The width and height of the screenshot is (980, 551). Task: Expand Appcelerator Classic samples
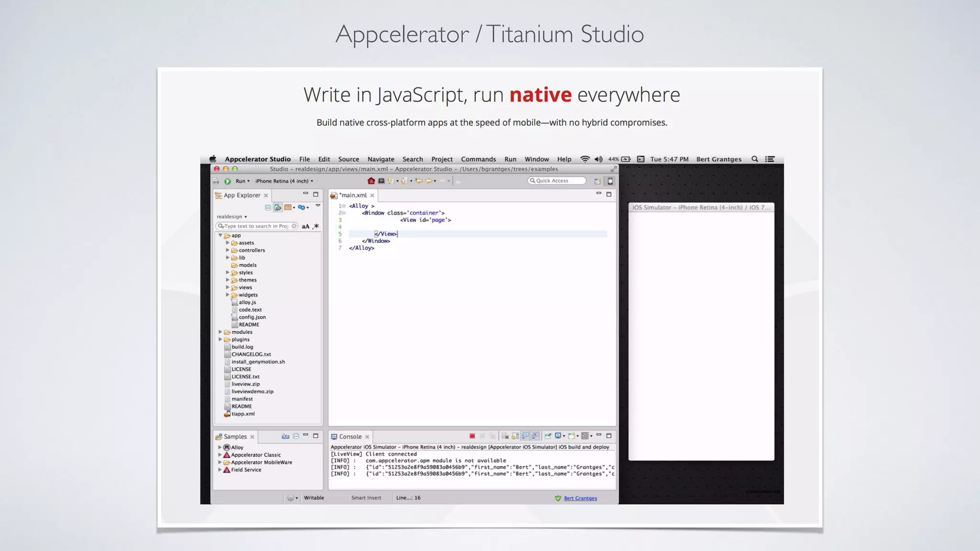(x=220, y=455)
